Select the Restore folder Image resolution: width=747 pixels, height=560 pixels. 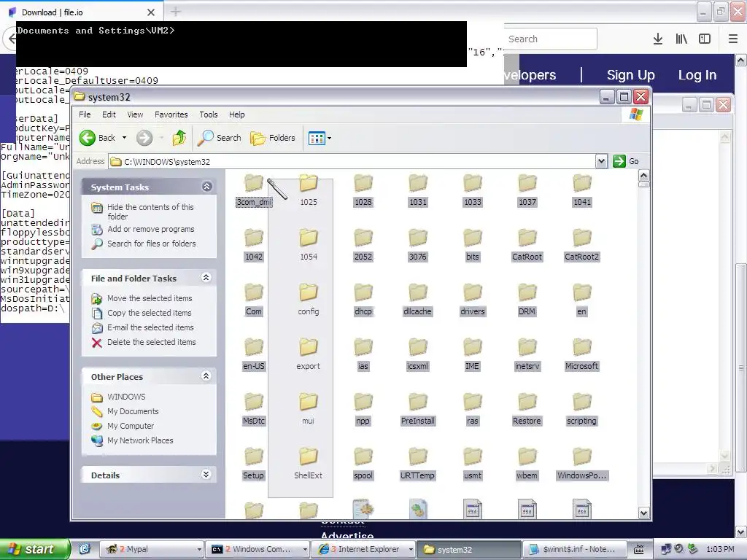[527, 410]
